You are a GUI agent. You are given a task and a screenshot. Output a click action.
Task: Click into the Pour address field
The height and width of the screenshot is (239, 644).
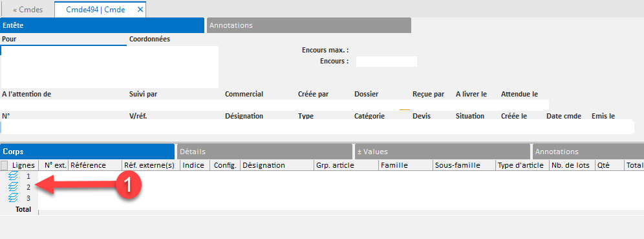tap(110, 67)
